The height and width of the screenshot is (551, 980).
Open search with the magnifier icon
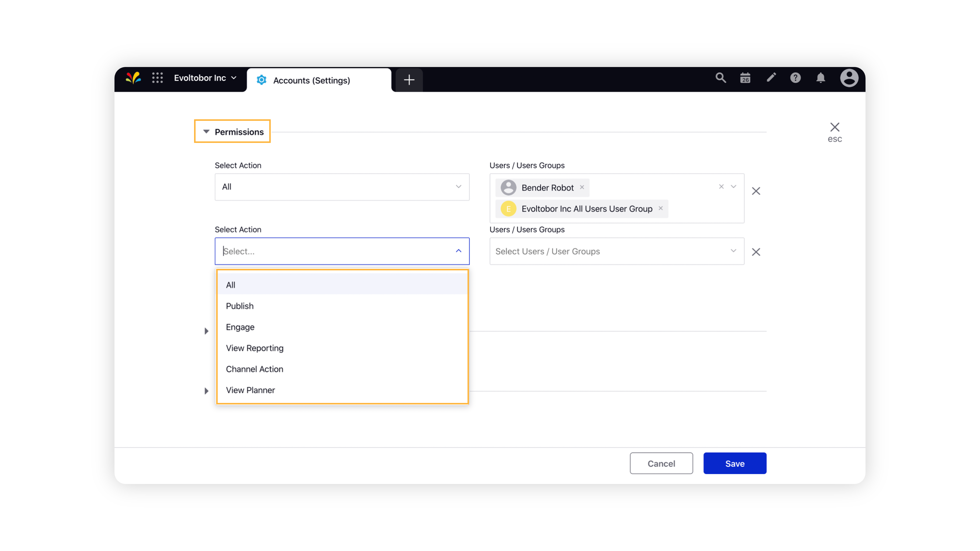(721, 78)
